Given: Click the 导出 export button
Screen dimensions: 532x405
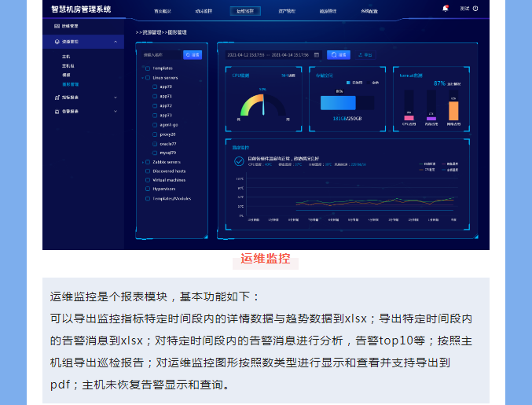Looking at the screenshot, I should [x=365, y=55].
